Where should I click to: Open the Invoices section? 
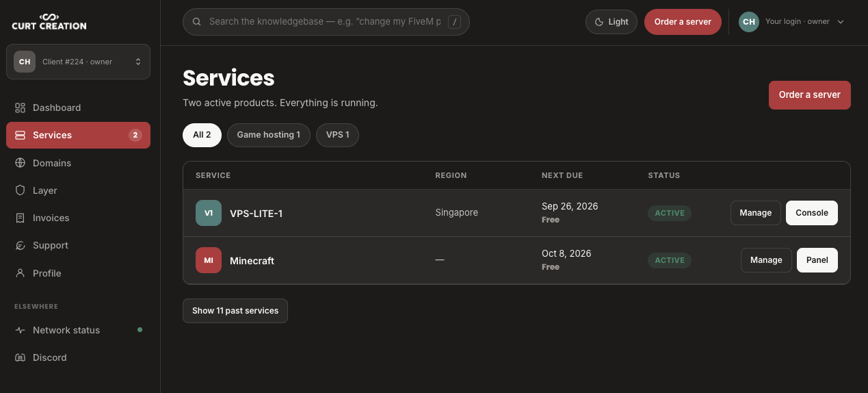point(78,218)
